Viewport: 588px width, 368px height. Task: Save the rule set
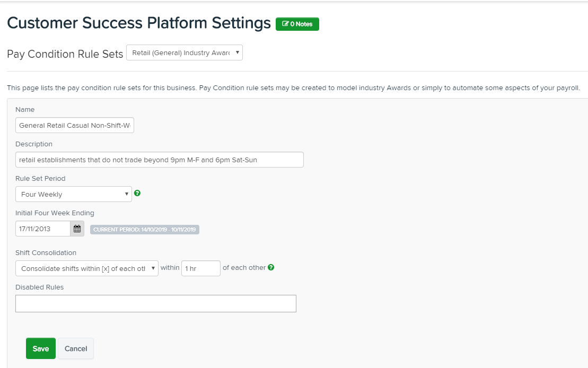point(40,348)
